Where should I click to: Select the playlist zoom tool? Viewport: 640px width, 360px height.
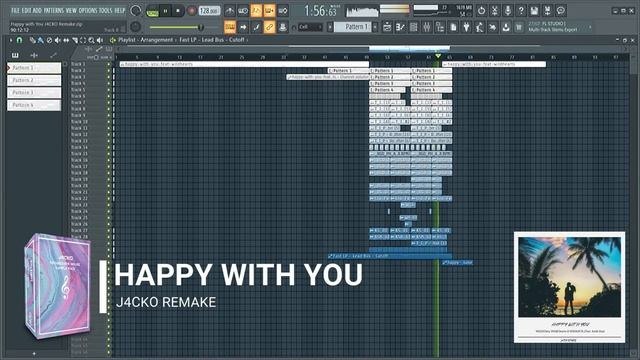[91, 40]
